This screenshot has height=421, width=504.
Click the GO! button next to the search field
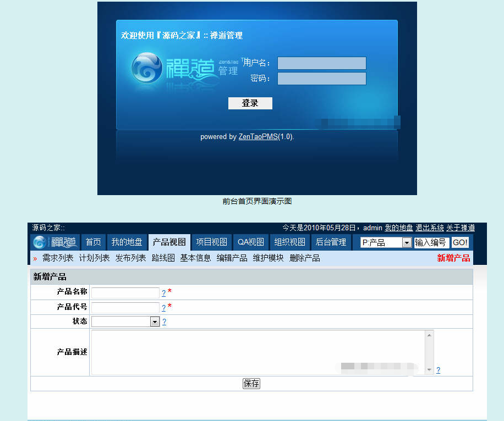[460, 242]
